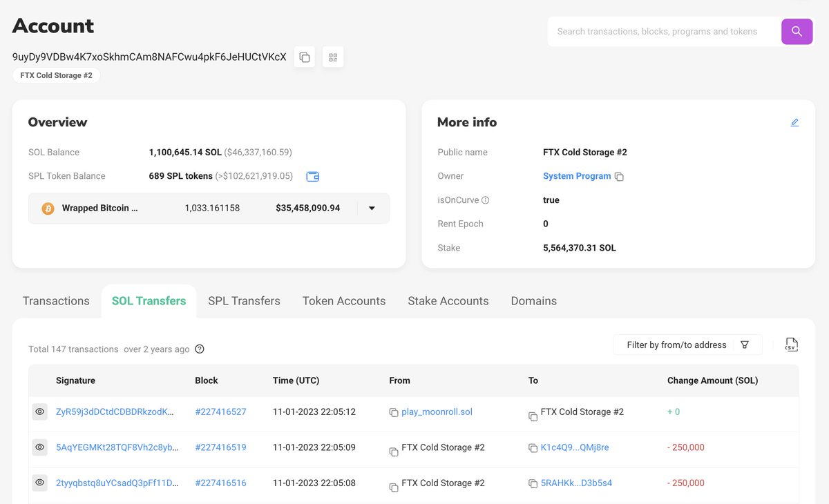
Task: Select the account address text
Action: tap(149, 57)
